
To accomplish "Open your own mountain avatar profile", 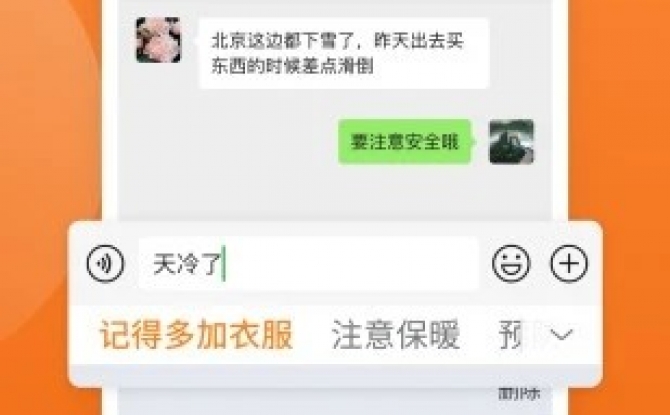I will coord(511,142).
